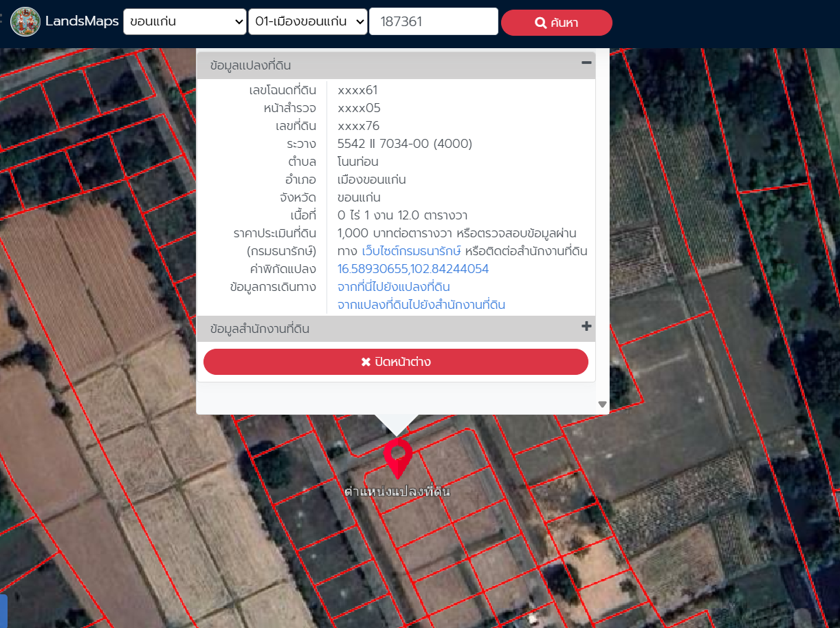Screen dimensions: 840x628
Task: Open directions จากแปลงที่ดินไปยังสำนักงานที่ดิน
Action: point(421,305)
